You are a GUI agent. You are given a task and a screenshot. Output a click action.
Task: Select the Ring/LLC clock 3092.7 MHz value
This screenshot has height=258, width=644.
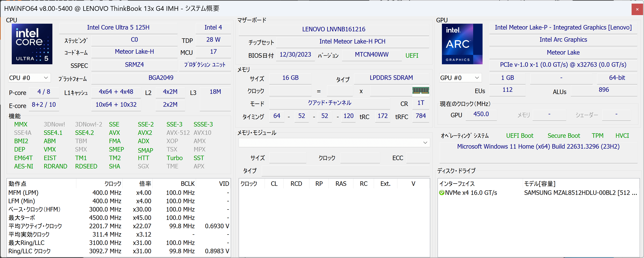[105, 251]
